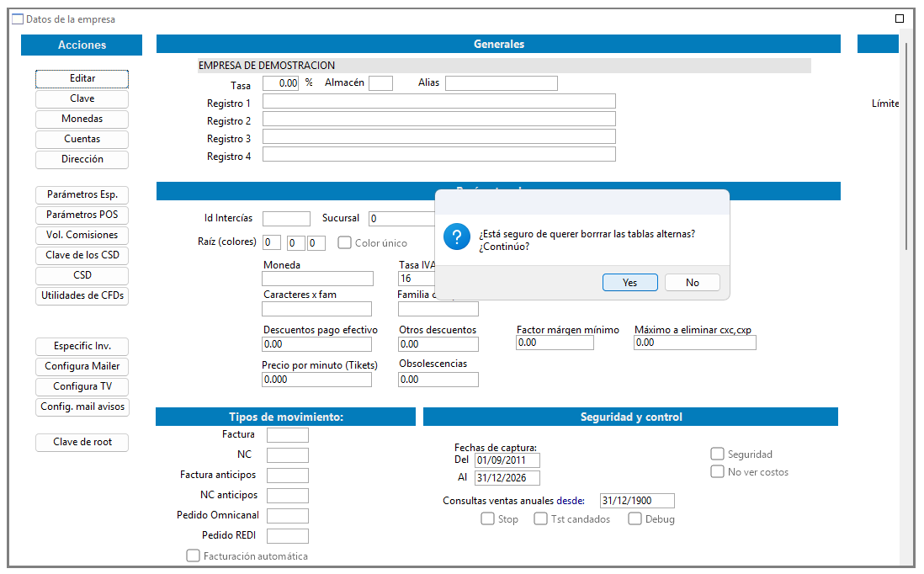Click the Tasa IVA field showing 16
This screenshot has height=574, width=924.
click(417, 279)
